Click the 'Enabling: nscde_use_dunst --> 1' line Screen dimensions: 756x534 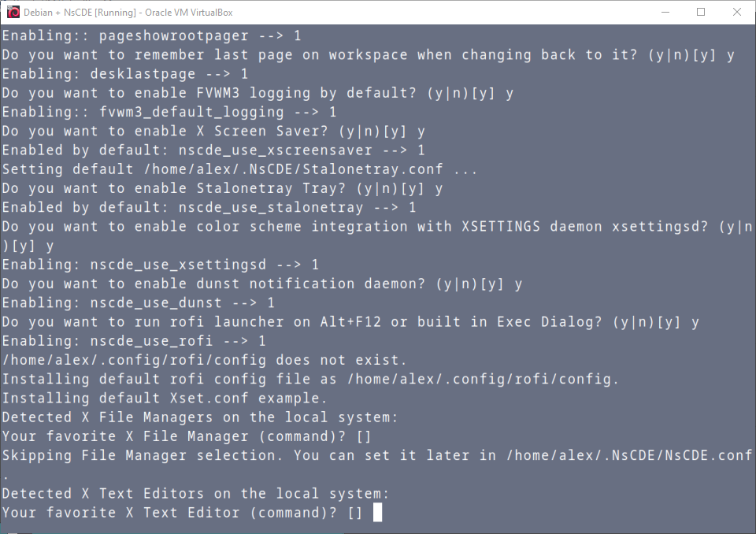pos(138,302)
